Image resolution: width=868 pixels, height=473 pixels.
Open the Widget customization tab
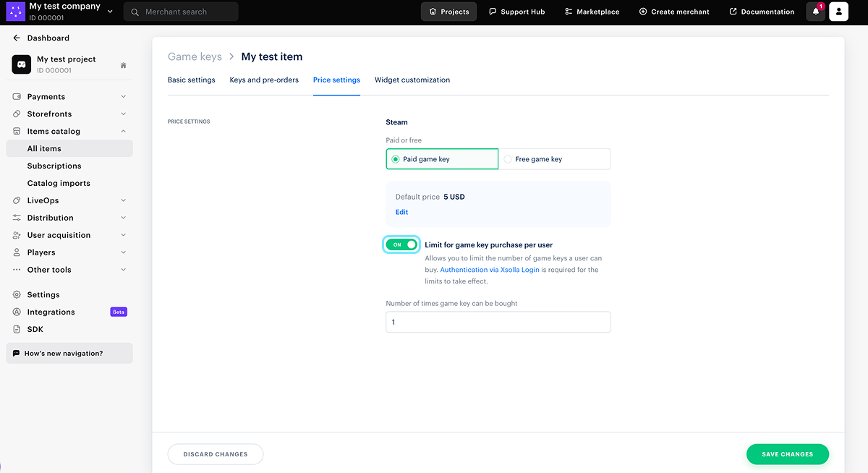coord(412,80)
